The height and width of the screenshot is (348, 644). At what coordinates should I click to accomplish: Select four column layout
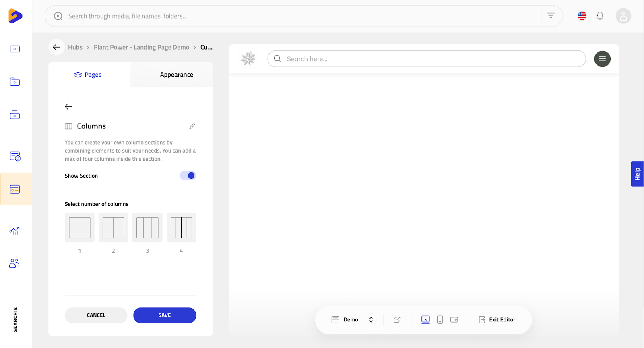[182, 228]
